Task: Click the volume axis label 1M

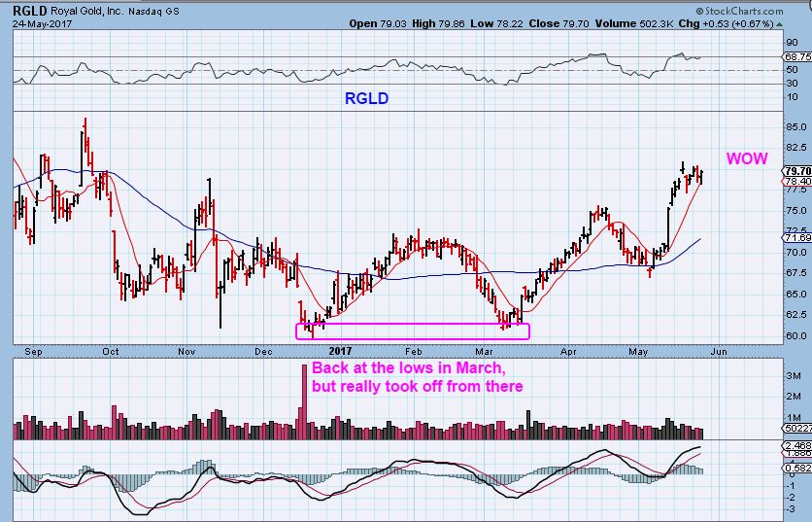Action: [794, 418]
